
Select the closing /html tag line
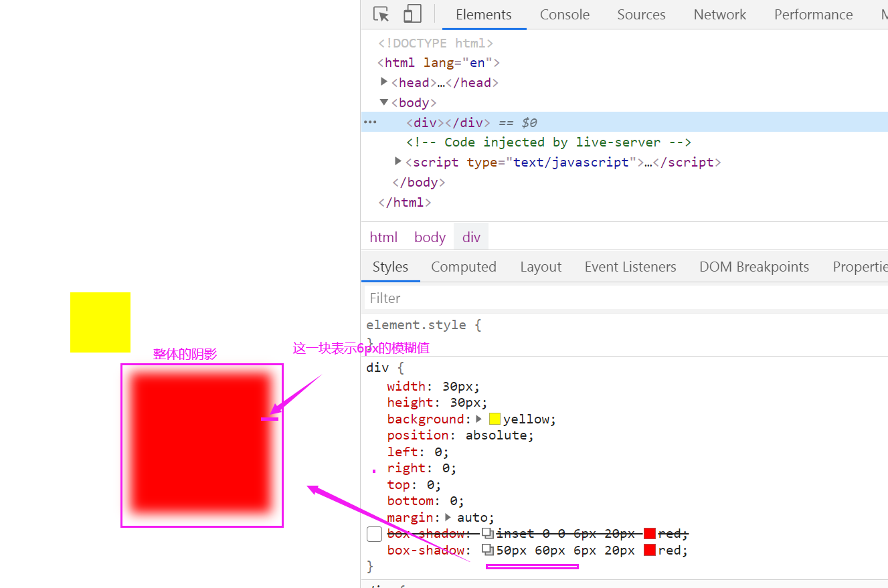[405, 202]
